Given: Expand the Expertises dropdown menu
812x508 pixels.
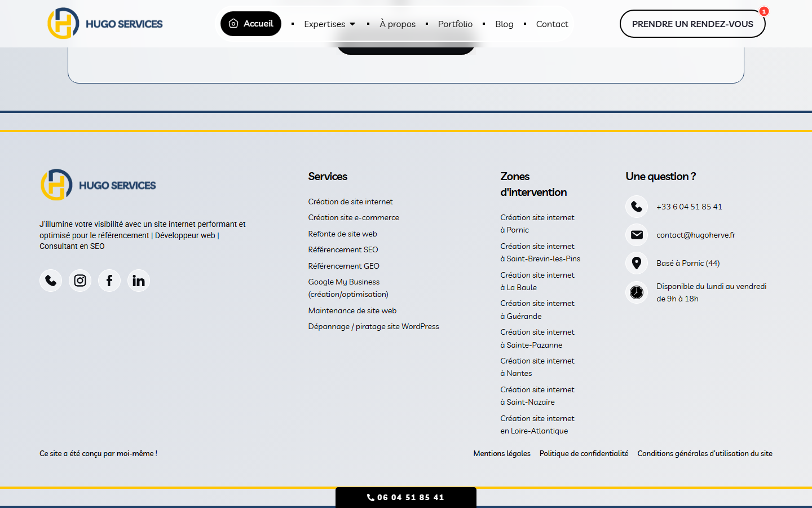Looking at the screenshot, I should 330,24.
